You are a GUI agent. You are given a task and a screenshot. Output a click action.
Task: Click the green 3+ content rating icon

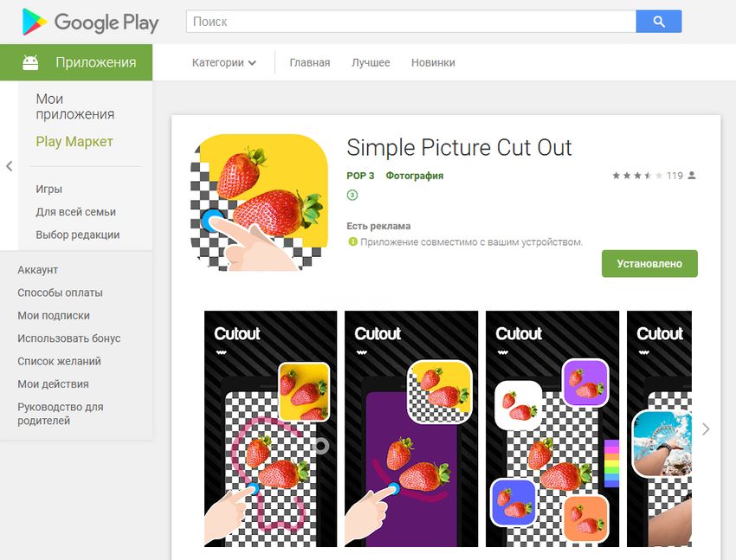pyautogui.click(x=352, y=195)
